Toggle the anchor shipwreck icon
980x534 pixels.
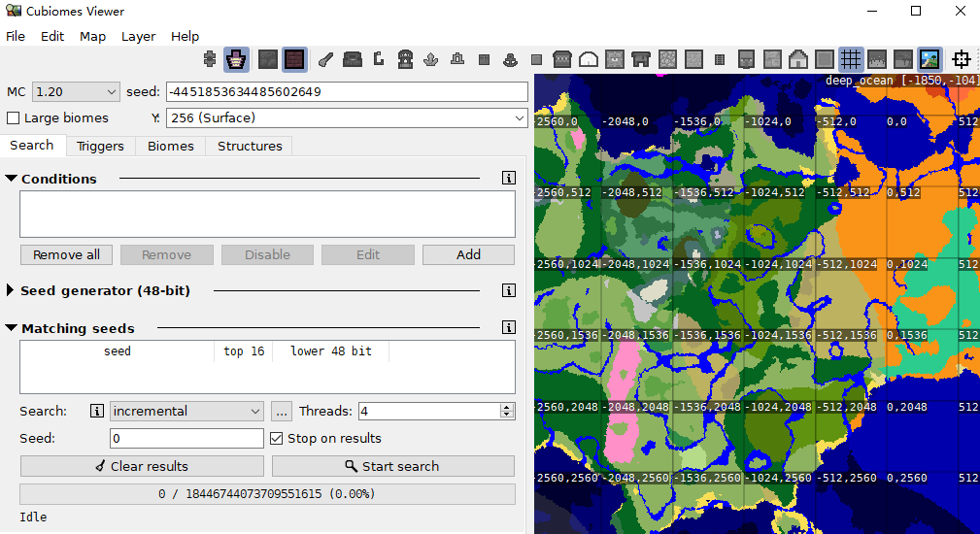point(509,59)
